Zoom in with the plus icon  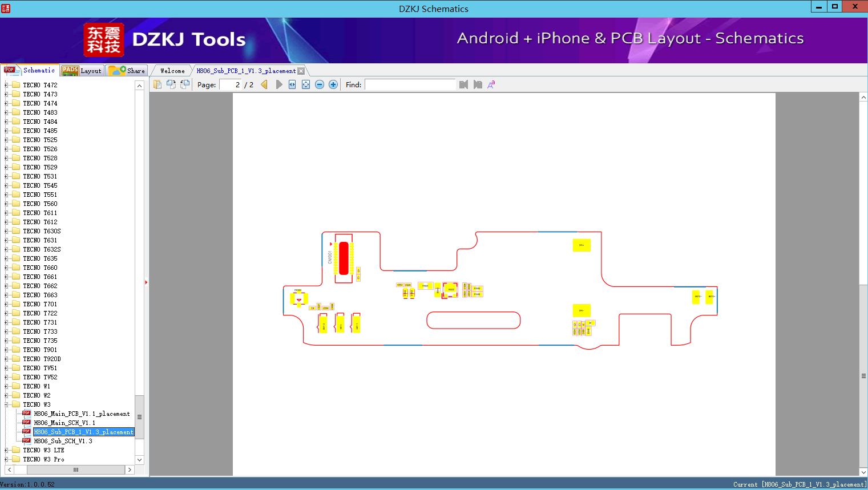[x=333, y=84]
